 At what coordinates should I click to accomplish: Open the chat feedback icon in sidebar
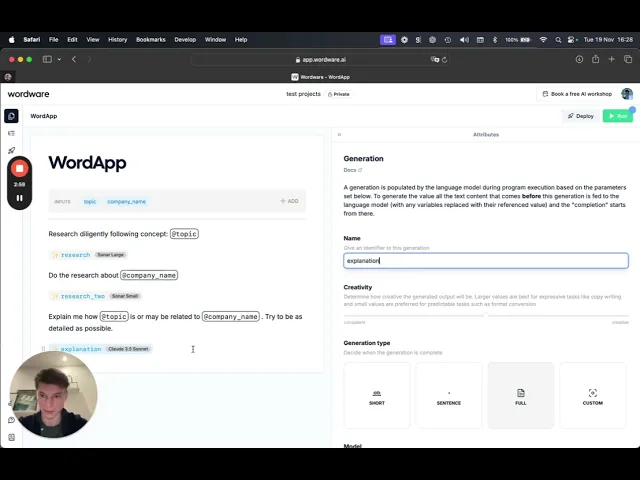pyautogui.click(x=11, y=420)
